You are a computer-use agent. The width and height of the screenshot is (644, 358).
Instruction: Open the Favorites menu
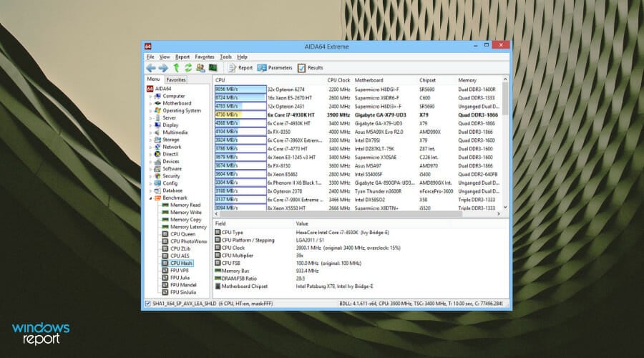205,57
